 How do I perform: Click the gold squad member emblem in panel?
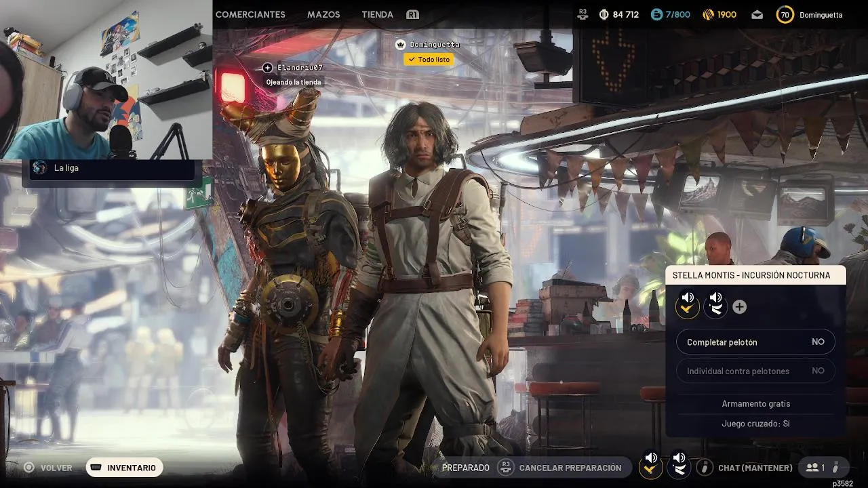click(x=688, y=309)
